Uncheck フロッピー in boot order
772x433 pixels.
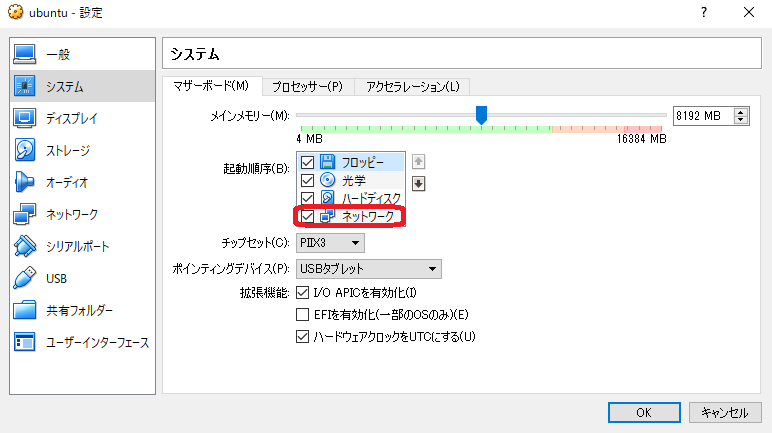pos(307,162)
